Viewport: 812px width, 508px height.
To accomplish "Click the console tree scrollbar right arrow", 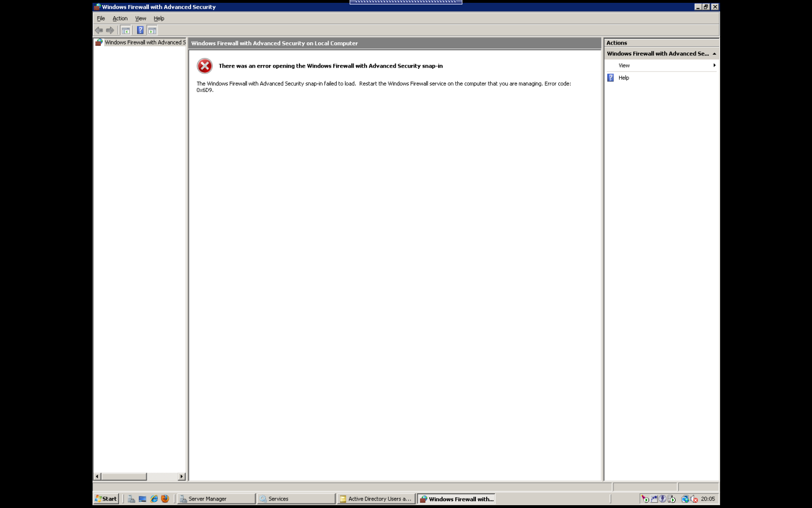I will [182, 476].
